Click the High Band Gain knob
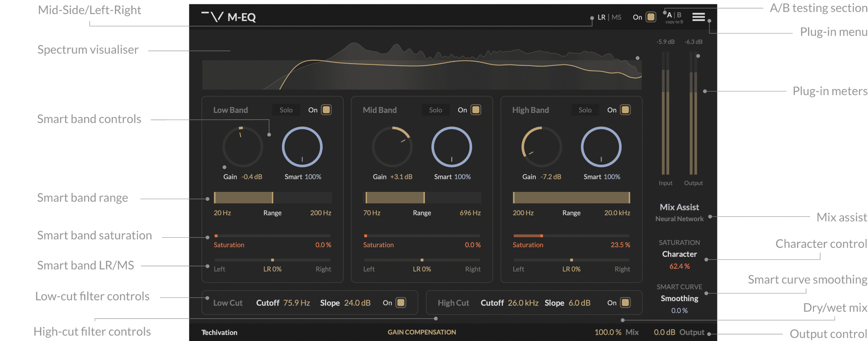The width and height of the screenshot is (868, 341). tap(542, 147)
